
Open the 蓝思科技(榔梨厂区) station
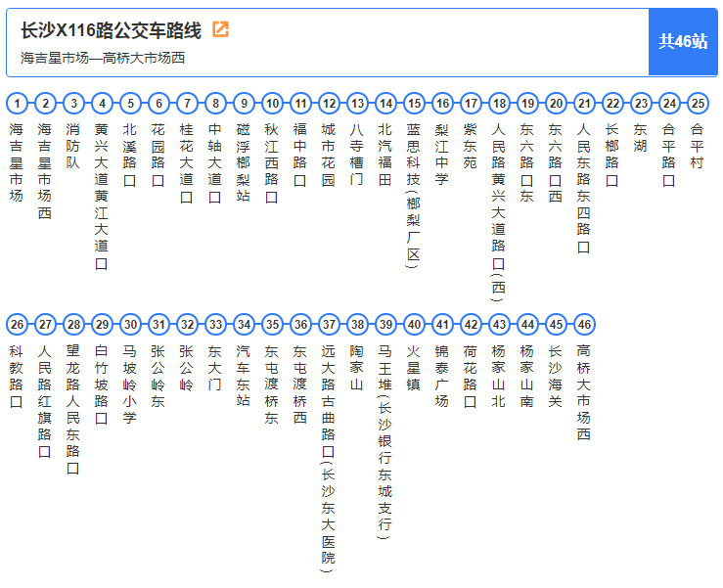tap(414, 194)
